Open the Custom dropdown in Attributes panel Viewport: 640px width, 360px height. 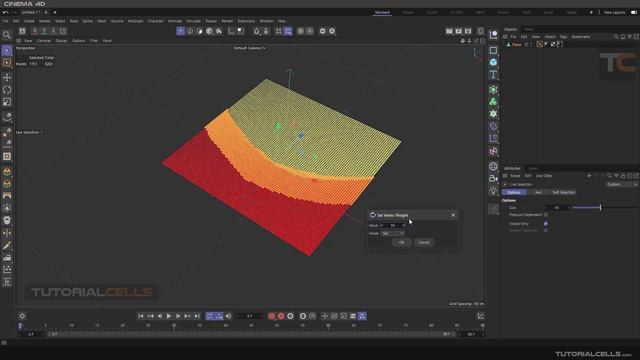tap(622, 184)
